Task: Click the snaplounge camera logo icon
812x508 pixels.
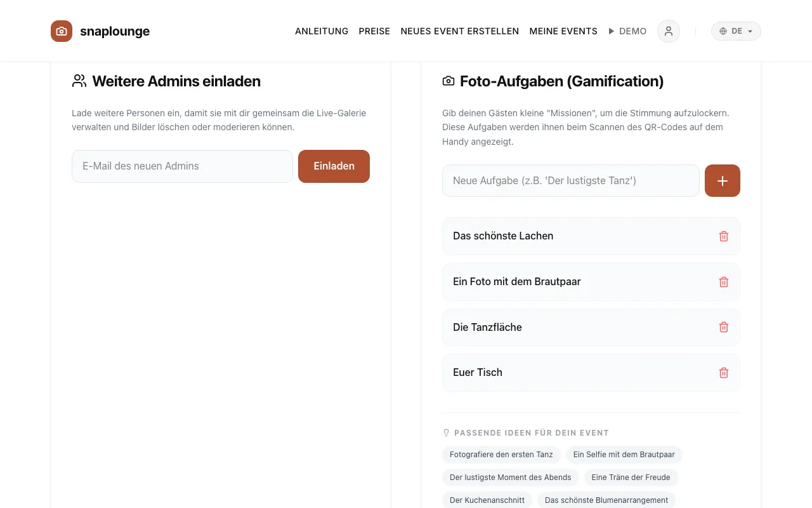Action: tap(62, 31)
